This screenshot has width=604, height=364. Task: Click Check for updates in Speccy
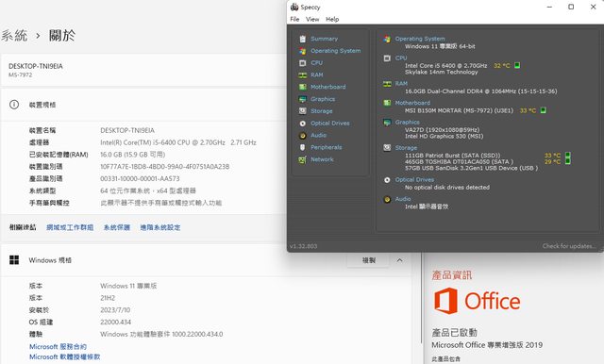tap(569, 246)
